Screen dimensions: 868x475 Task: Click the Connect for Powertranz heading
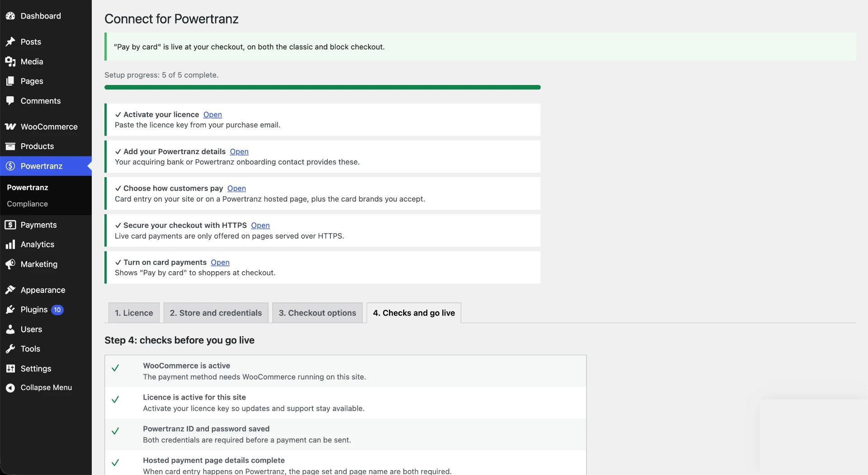[x=171, y=19]
